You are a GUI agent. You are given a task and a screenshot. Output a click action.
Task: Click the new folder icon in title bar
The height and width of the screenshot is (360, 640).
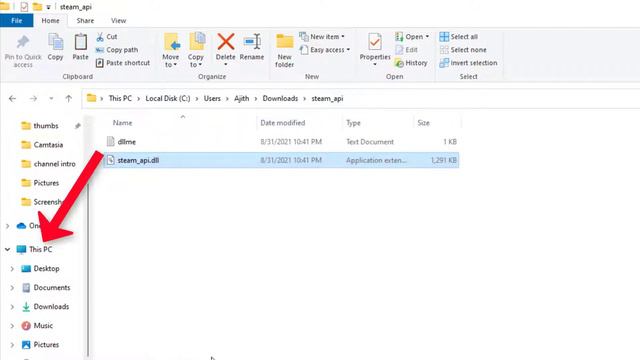tap(37, 7)
